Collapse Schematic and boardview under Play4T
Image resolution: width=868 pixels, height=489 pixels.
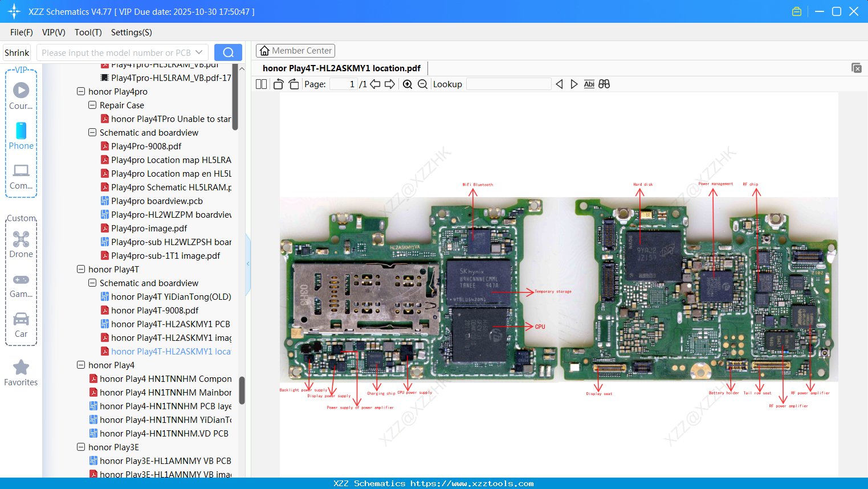(x=92, y=283)
